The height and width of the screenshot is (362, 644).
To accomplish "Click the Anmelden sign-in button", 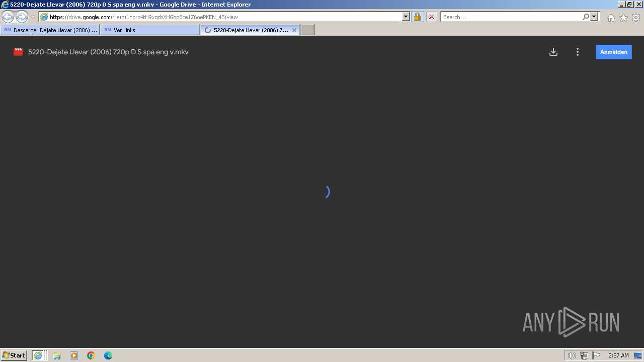I will 614,52.
